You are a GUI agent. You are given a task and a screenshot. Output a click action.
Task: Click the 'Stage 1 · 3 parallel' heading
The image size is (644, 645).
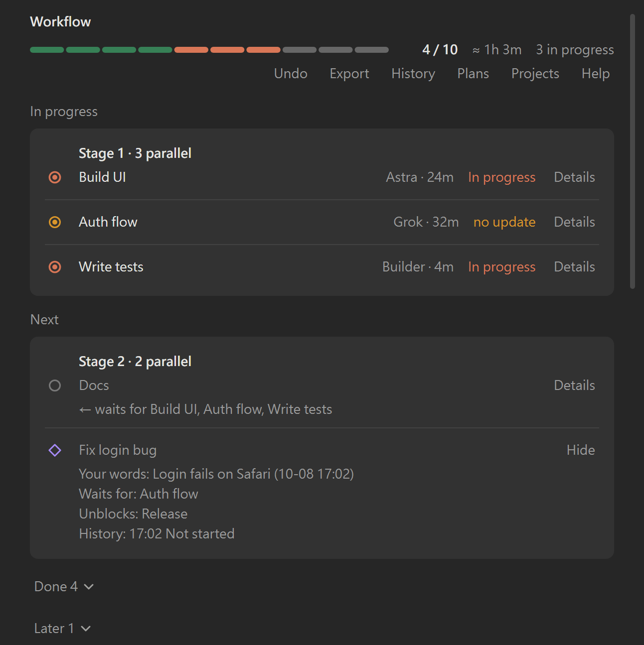tap(135, 153)
